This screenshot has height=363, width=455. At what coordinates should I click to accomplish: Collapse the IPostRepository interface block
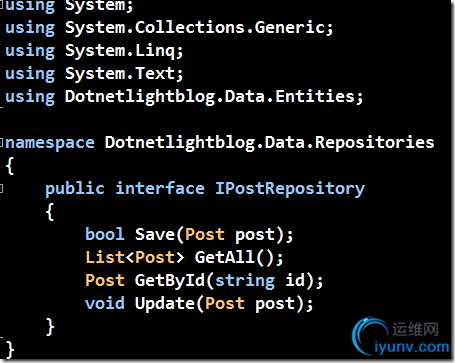tap(1, 189)
